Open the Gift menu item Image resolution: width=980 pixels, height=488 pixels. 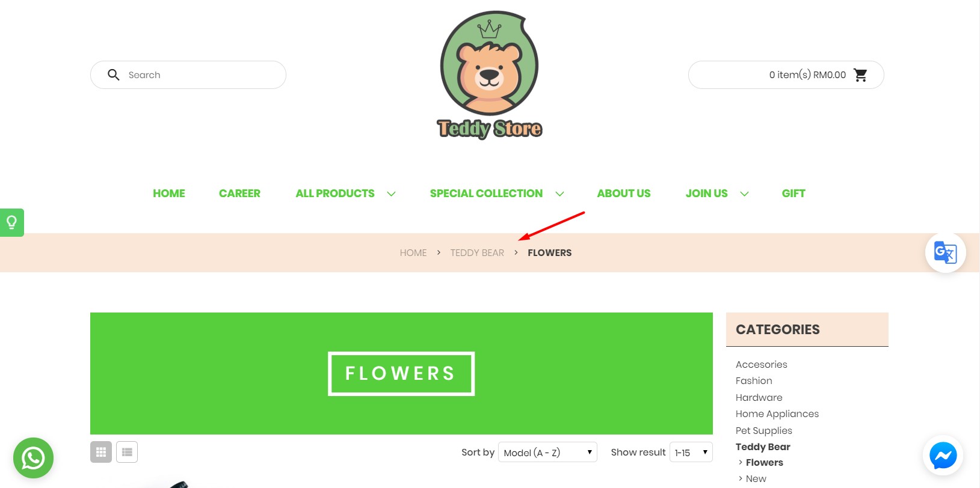click(x=793, y=194)
